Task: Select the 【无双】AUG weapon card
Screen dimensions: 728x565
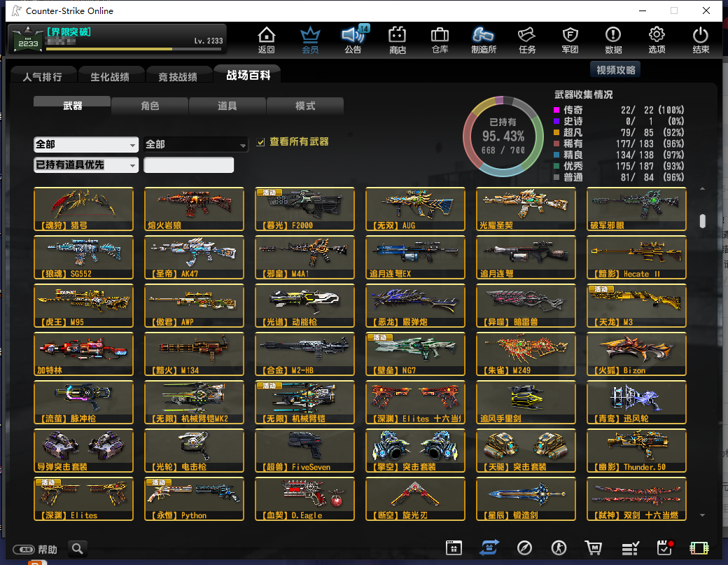Action: 415,209
